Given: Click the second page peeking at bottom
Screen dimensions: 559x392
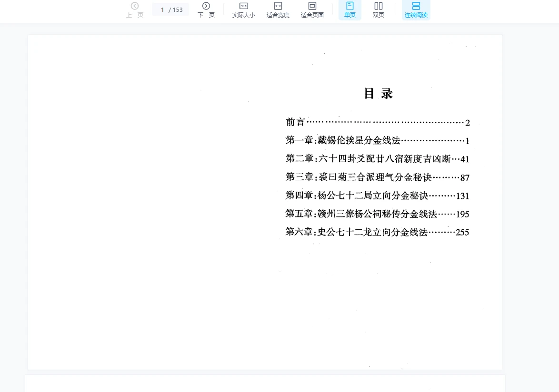Looking at the screenshot, I should coord(265,383).
